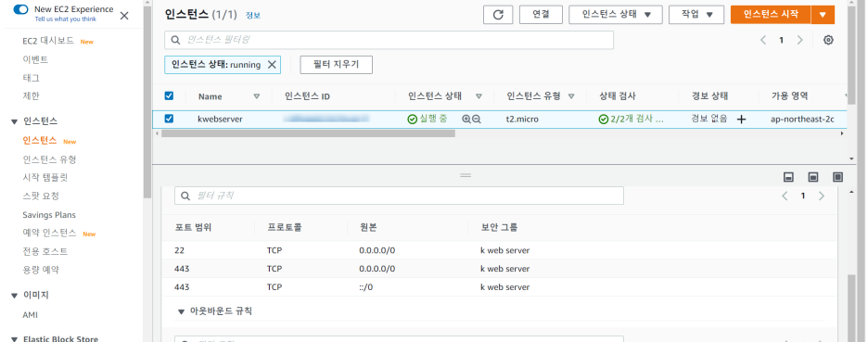Click ap-northeast-2c availability zone cell
The image size is (868, 342).
(x=802, y=119)
